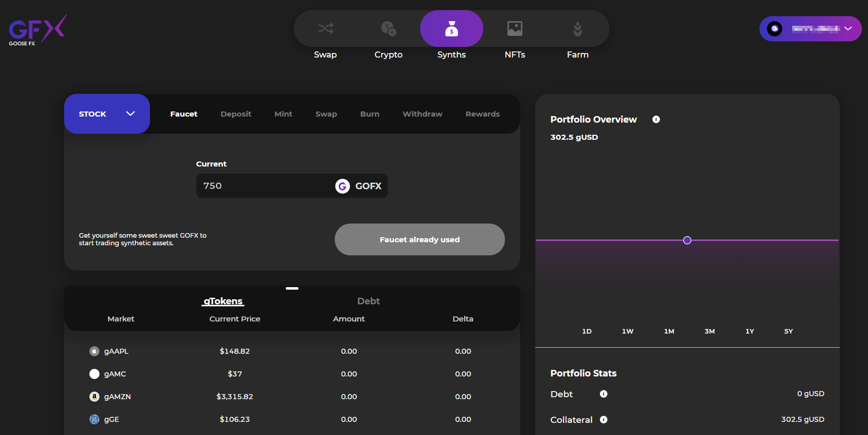Switch to the Swap tab in panel

point(326,114)
